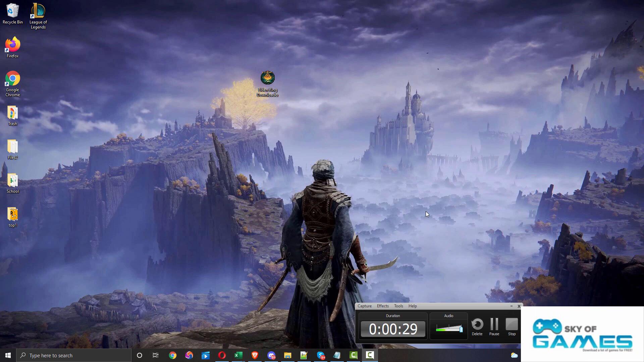Open the Windows Start menu
The image size is (644, 362).
(8, 355)
